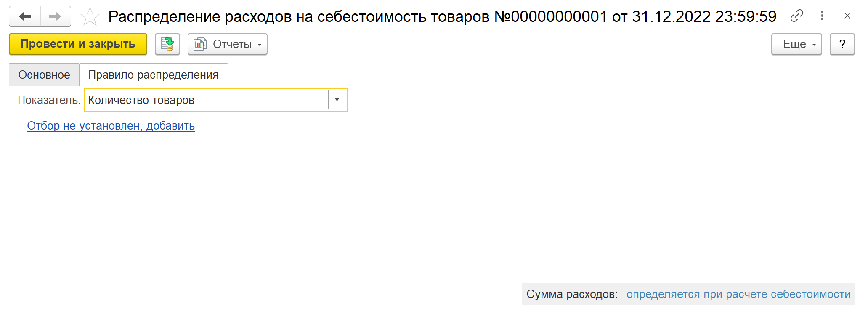Expand the Отчеты dropdown arrow
The image size is (868, 314).
[260, 45]
